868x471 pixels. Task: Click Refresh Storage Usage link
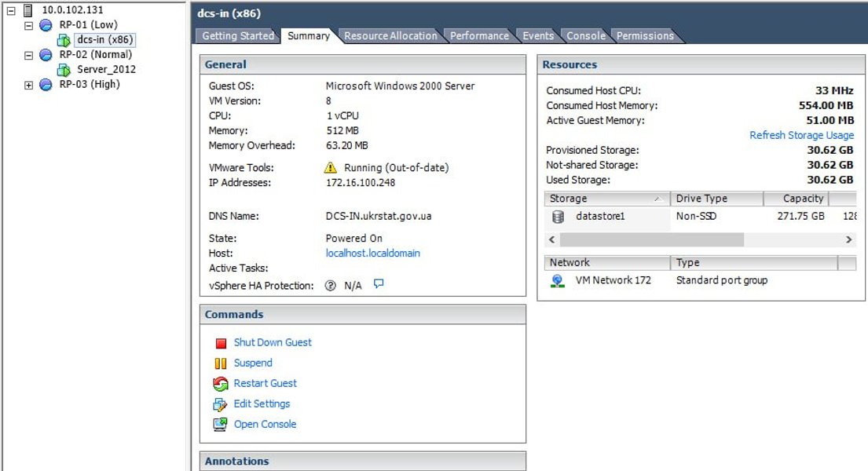tap(801, 136)
